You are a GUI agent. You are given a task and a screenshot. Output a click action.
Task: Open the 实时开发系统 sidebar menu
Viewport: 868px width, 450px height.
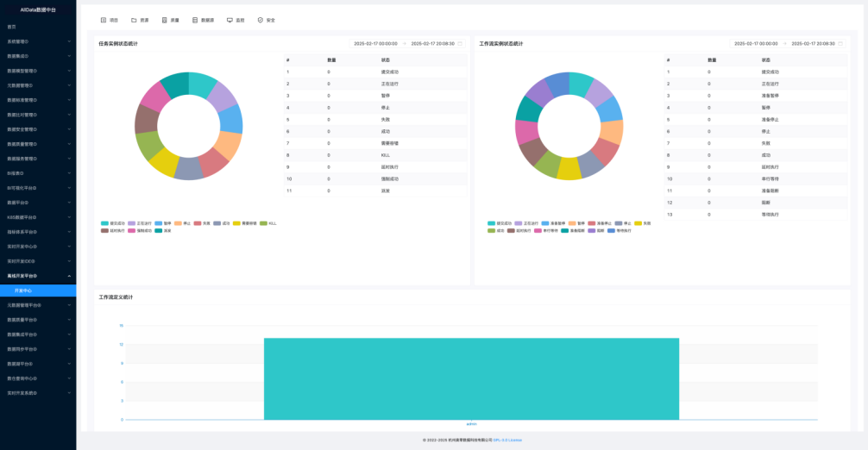pos(38,393)
